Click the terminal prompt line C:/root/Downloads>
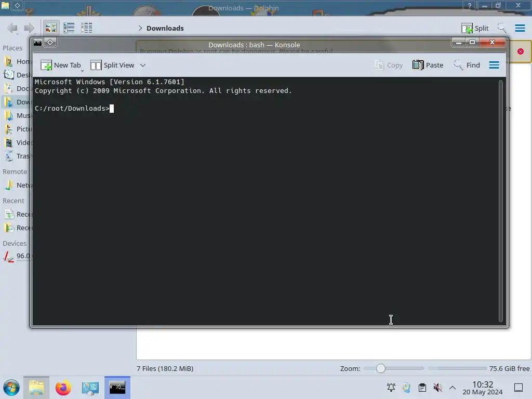The height and width of the screenshot is (399, 532). 72,108
